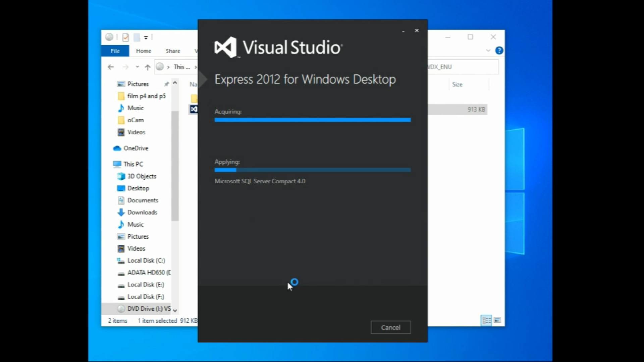644x362 pixels.
Task: Click the Desktop folder icon
Action: tap(121, 188)
